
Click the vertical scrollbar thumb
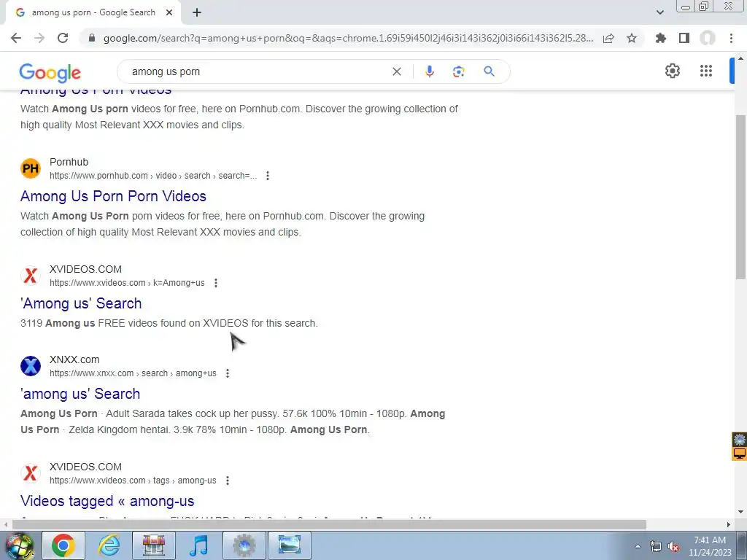tap(741, 197)
